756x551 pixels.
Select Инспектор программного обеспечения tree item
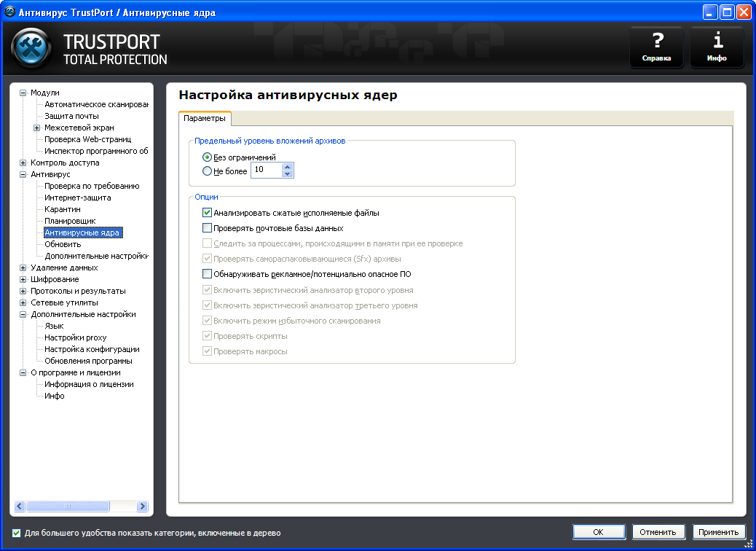96,151
